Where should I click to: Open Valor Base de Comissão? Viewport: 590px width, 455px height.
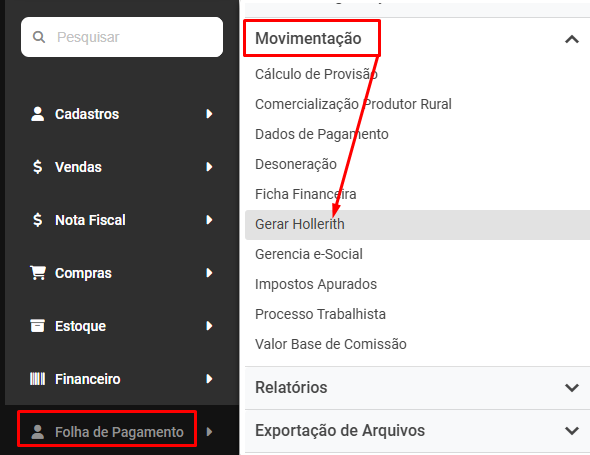(331, 344)
